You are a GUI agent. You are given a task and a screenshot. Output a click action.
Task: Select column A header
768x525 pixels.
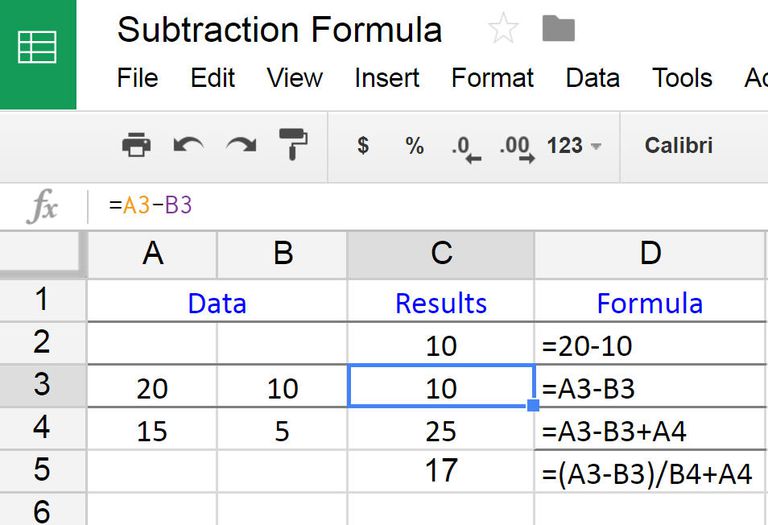pos(152,254)
